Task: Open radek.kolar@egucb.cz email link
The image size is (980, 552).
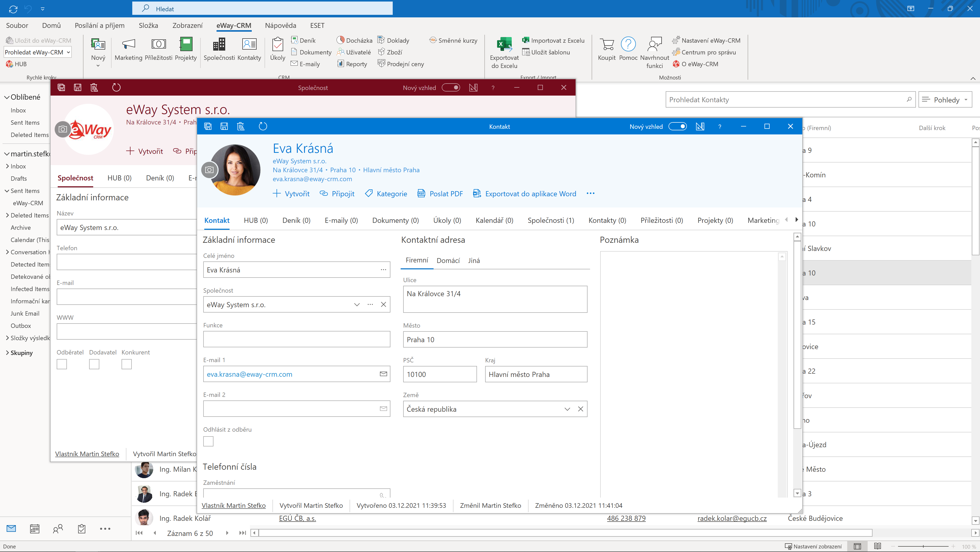Action: [x=732, y=518]
